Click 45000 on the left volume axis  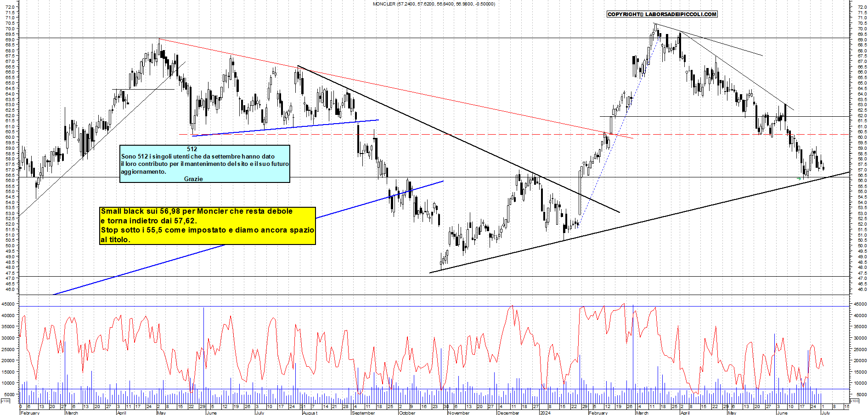9,304
